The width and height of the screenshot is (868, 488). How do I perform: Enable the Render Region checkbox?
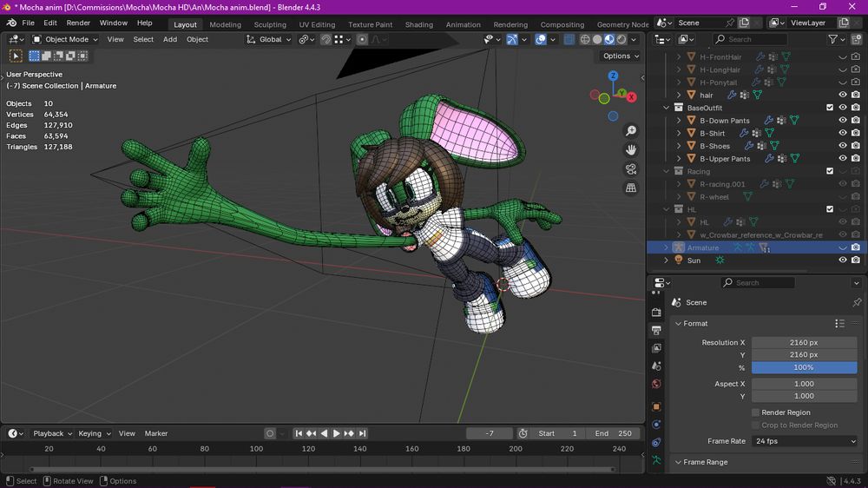755,412
